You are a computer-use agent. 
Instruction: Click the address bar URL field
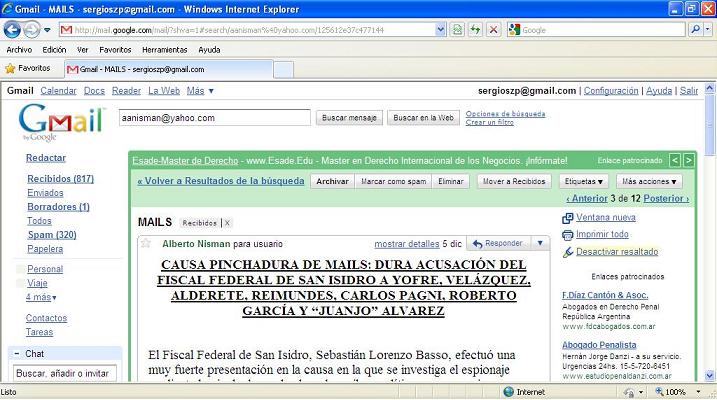(x=254, y=30)
